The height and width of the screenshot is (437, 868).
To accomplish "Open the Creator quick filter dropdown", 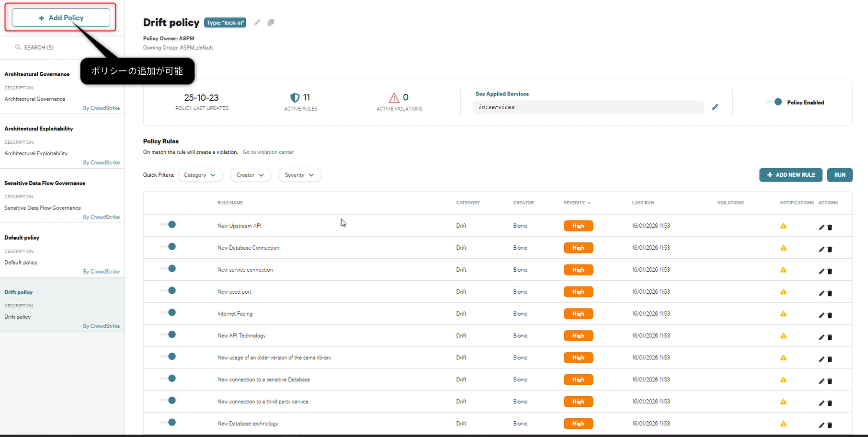I will pos(250,175).
